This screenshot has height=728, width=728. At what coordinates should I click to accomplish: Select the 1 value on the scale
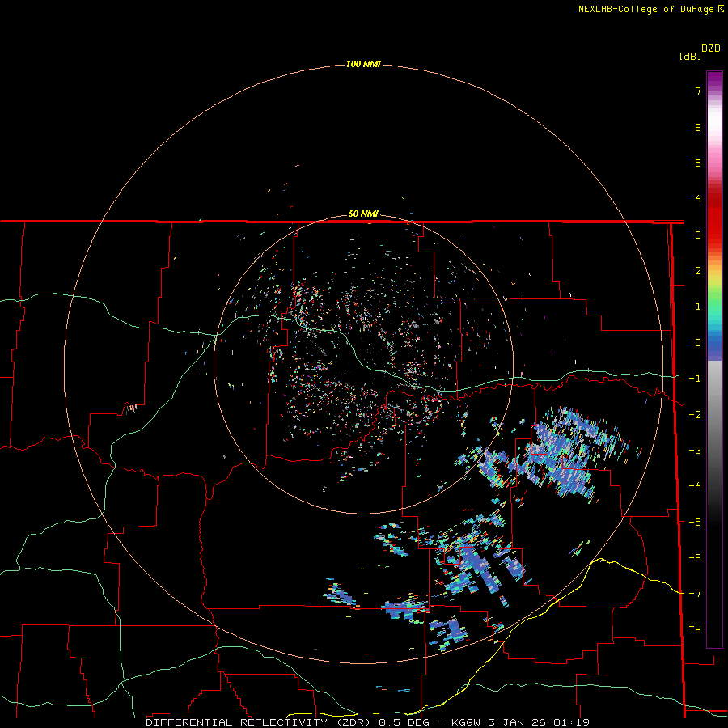(x=698, y=307)
